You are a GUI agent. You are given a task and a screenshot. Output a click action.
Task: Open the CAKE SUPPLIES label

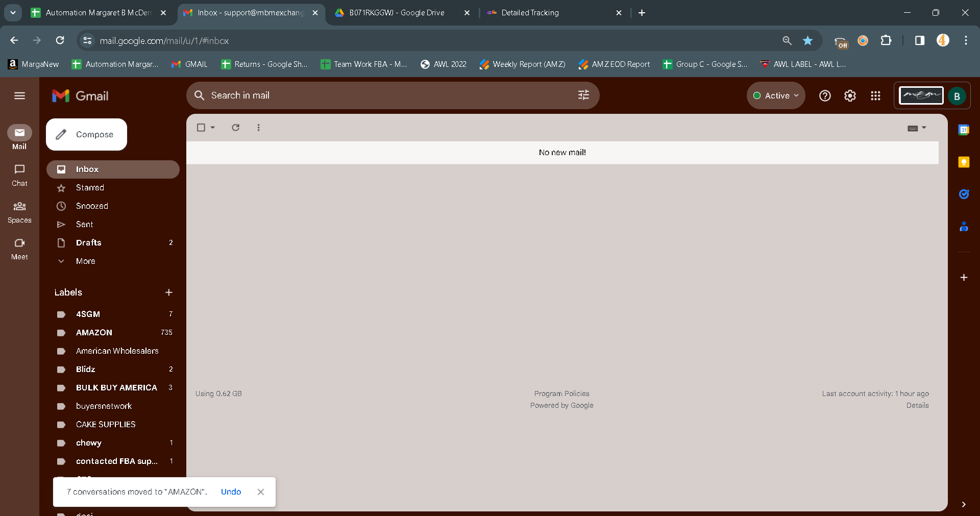pyautogui.click(x=113, y=425)
